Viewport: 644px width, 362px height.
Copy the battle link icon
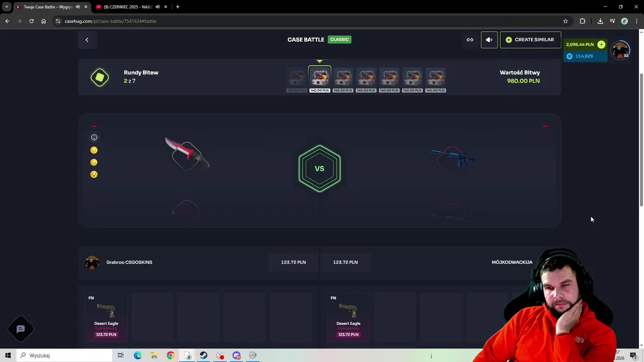(x=470, y=40)
